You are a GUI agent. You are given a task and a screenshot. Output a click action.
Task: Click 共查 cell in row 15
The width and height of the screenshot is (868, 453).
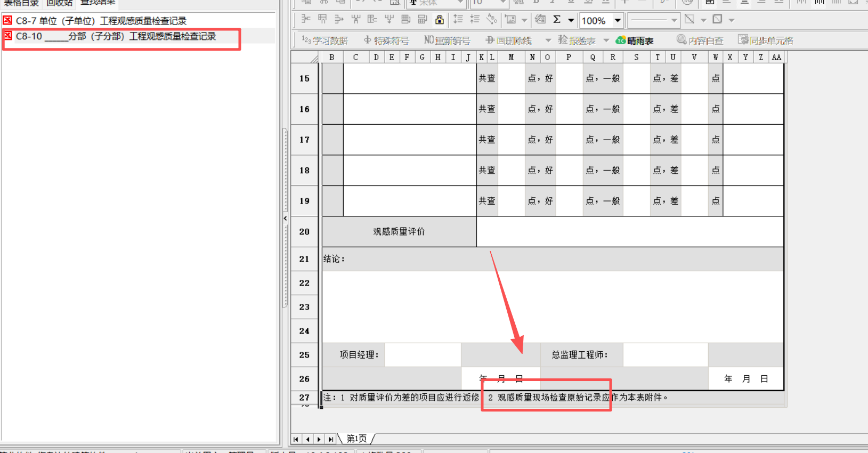pyautogui.click(x=487, y=78)
